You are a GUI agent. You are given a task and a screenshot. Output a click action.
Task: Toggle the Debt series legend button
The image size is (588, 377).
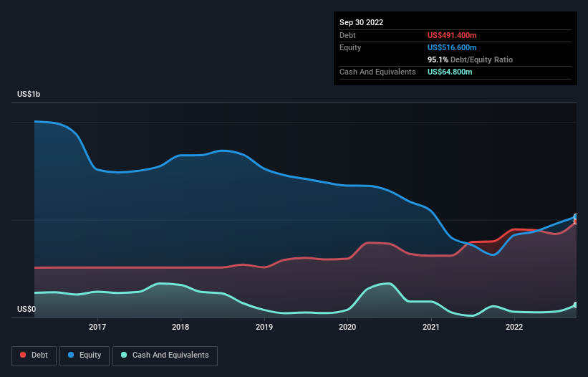click(34, 355)
